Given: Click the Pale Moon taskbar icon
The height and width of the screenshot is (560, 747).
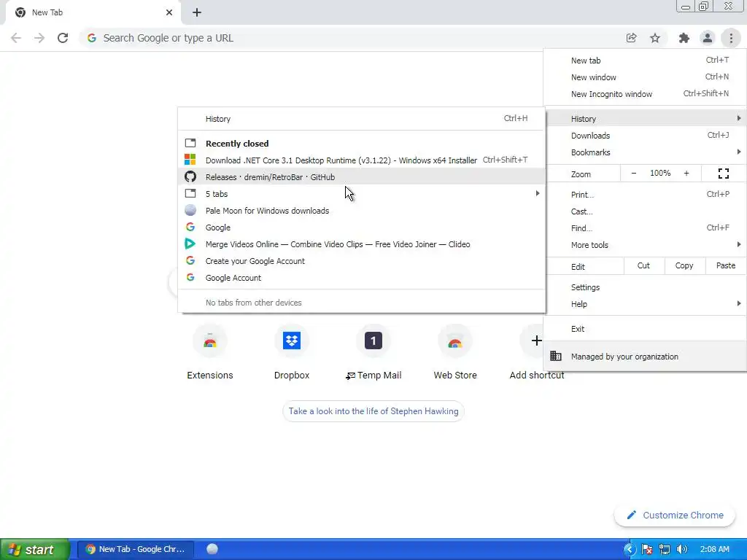Looking at the screenshot, I should pyautogui.click(x=212, y=549).
